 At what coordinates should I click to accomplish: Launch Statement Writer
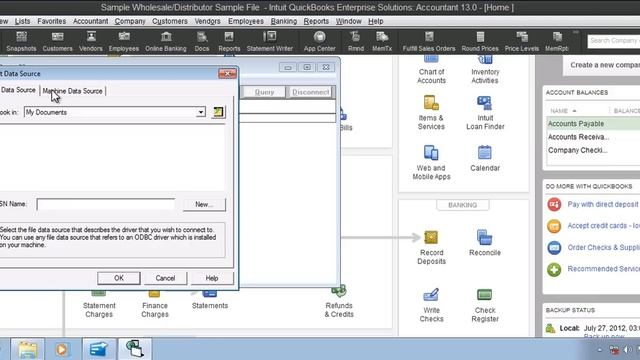coord(269,41)
